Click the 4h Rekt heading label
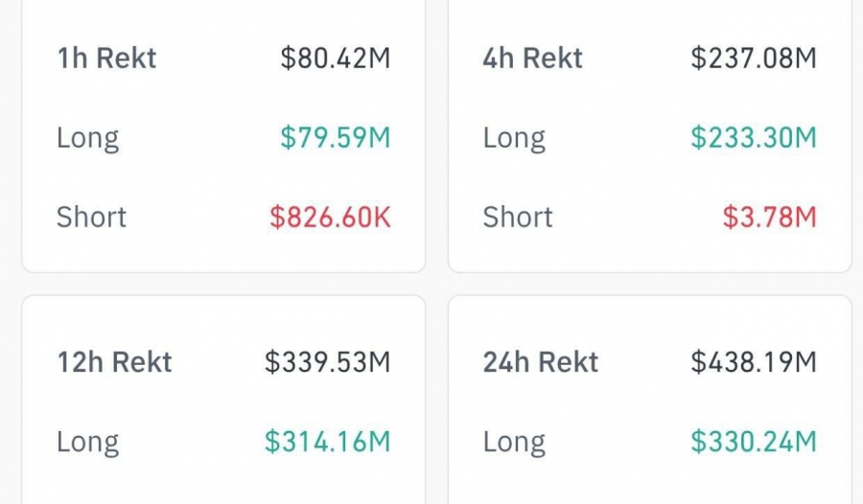Viewport: 863px width, 504px height. pyautogui.click(x=533, y=58)
